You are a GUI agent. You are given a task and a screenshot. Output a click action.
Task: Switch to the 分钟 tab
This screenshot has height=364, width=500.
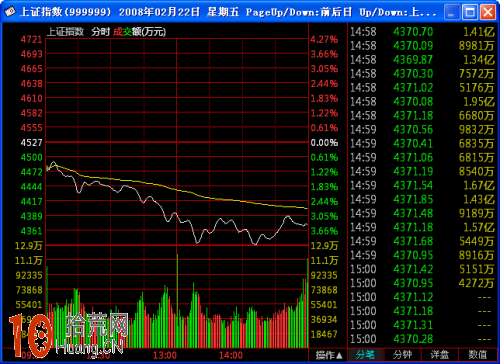click(402, 355)
